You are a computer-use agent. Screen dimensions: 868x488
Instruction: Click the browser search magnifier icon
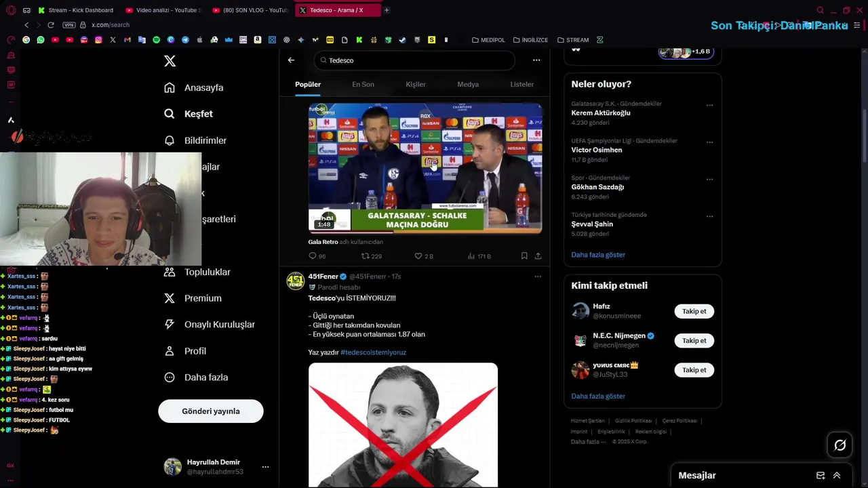pyautogui.click(x=820, y=10)
